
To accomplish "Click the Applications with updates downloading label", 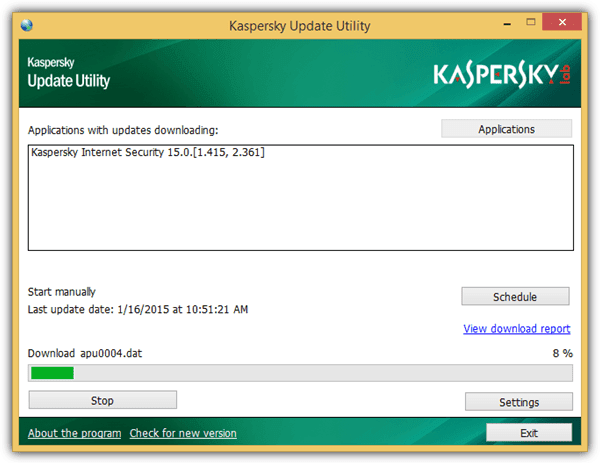I will click(x=123, y=130).
